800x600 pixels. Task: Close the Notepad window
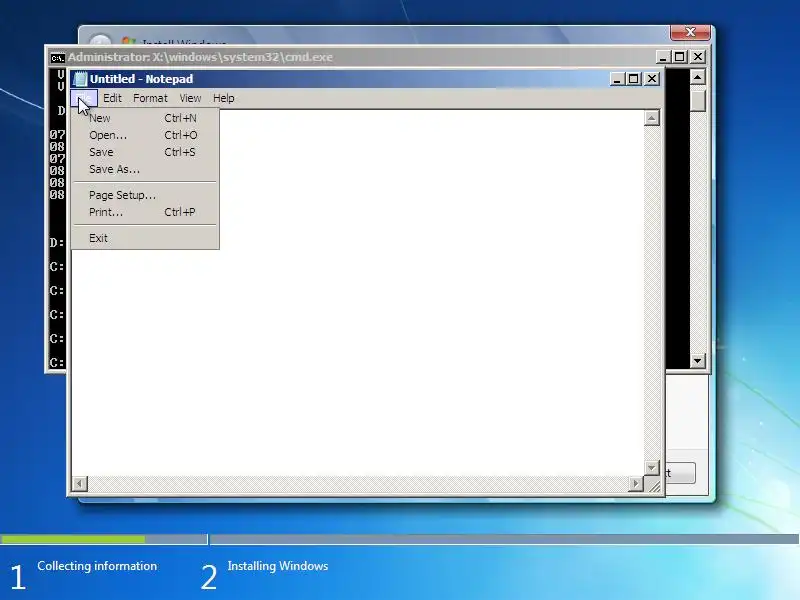pos(652,79)
